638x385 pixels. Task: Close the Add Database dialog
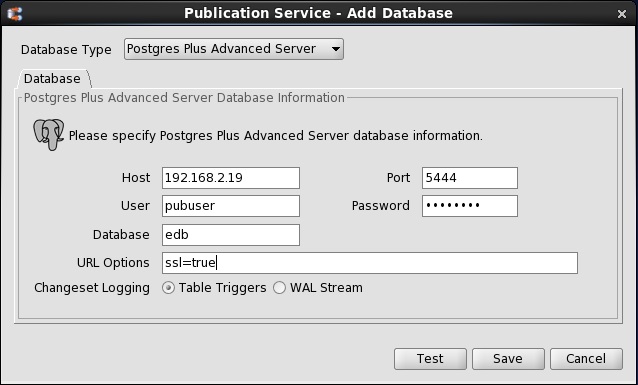[x=621, y=14]
